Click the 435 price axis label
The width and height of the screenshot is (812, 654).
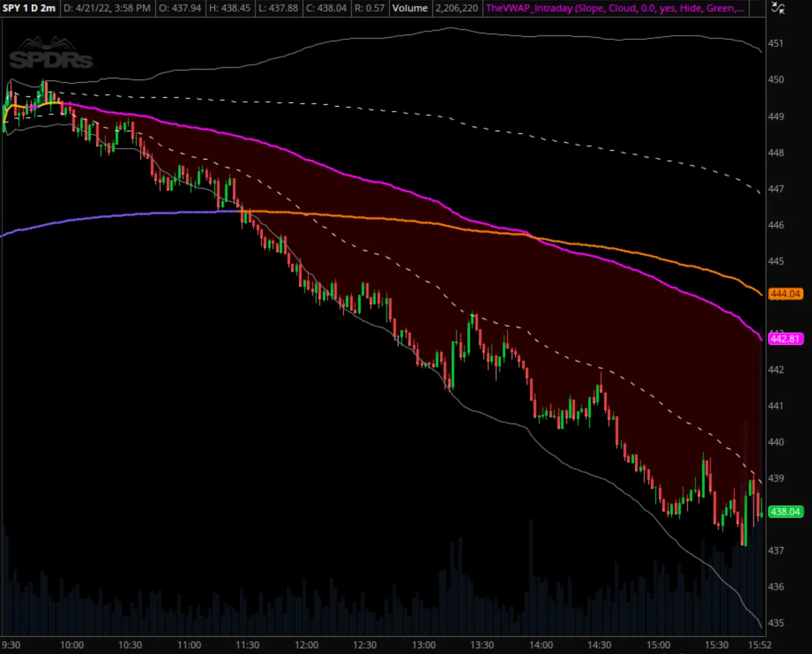click(776, 623)
